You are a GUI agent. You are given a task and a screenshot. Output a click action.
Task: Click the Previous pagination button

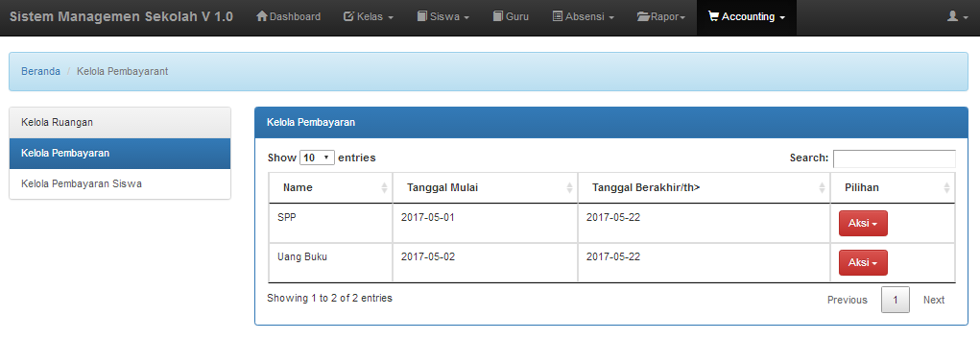848,301
